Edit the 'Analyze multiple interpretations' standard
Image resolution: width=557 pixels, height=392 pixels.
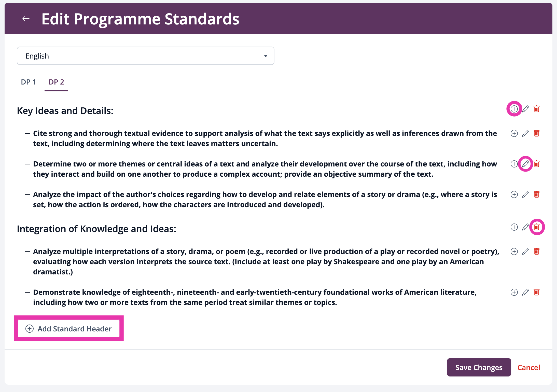(525, 251)
